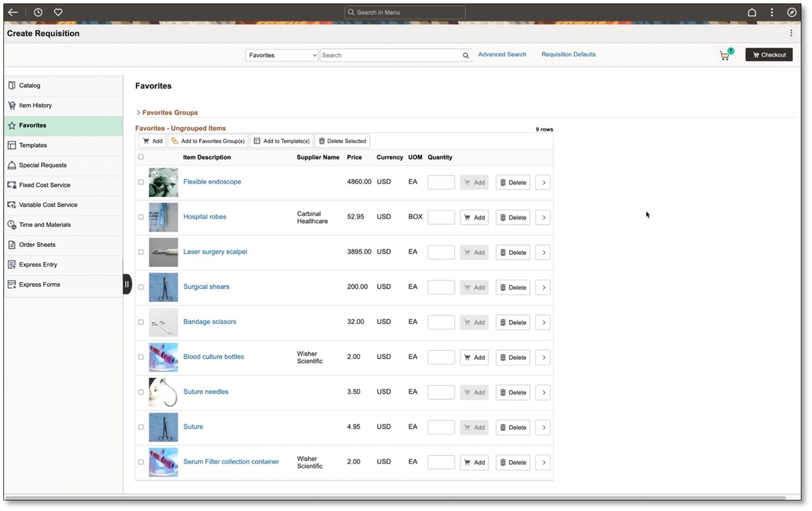Click the back arrow icon
This screenshot has height=511, width=812.
tap(13, 12)
